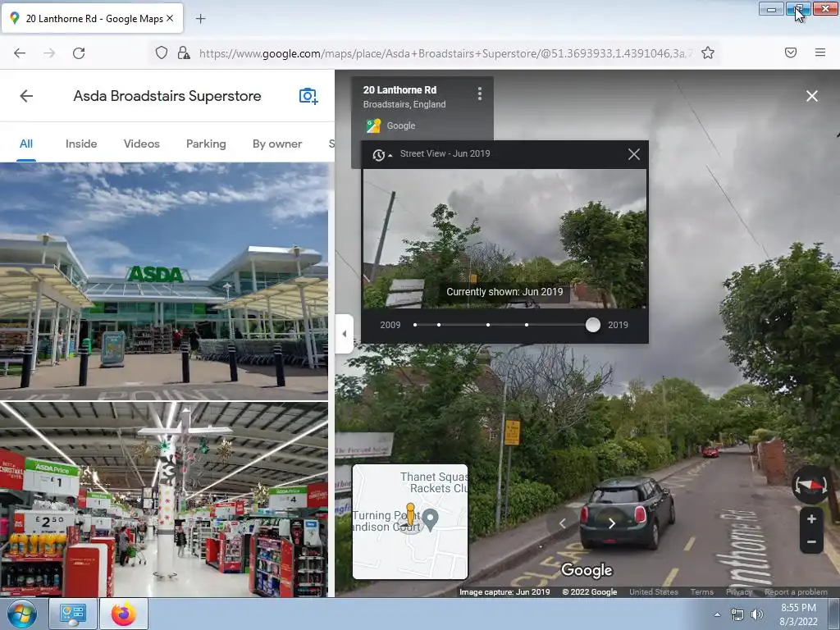This screenshot has height=630, width=840.
Task: Bookmark this page with the star icon
Action: [x=708, y=52]
